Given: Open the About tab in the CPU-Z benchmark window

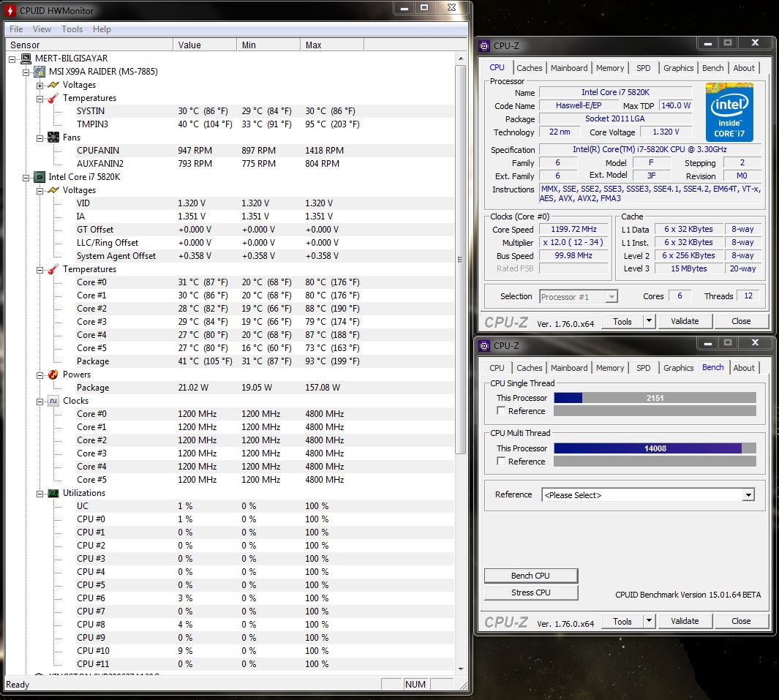Looking at the screenshot, I should tap(744, 368).
